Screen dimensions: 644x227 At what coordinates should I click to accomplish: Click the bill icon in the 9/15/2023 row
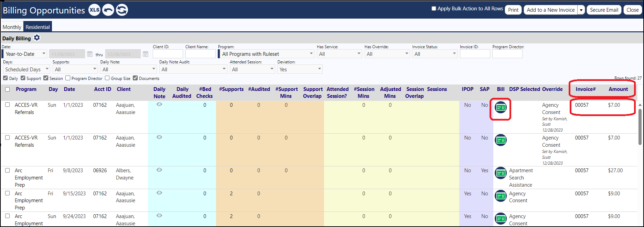501,196
